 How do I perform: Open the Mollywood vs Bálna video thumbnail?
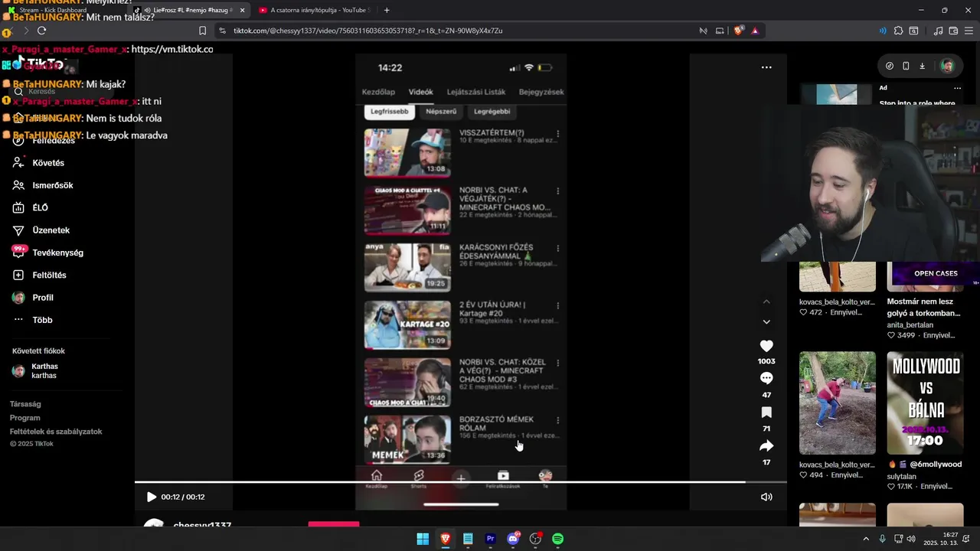(x=925, y=403)
